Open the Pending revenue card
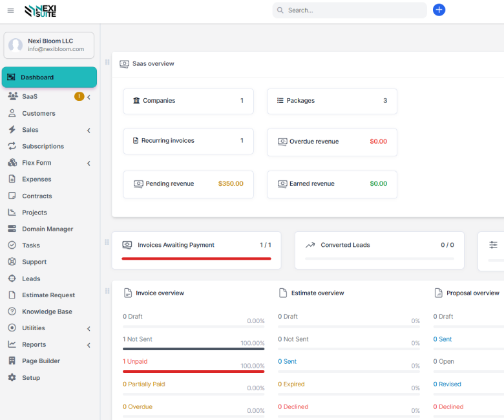 tap(189, 184)
